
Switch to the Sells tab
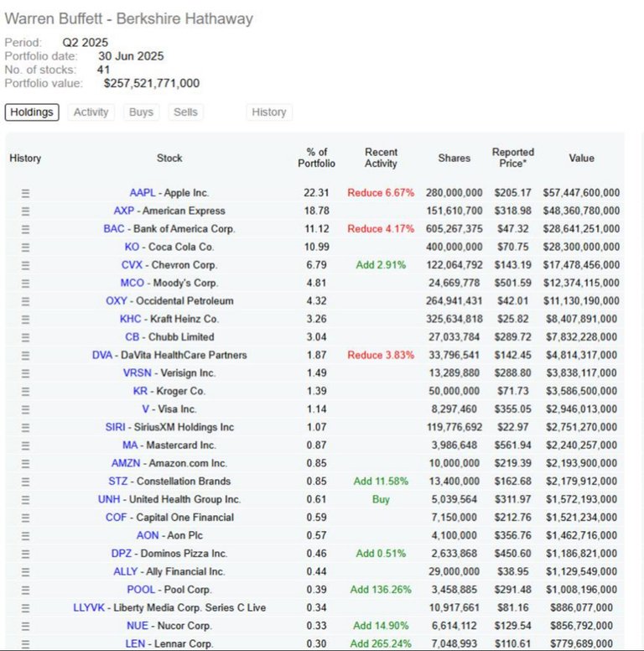(185, 112)
